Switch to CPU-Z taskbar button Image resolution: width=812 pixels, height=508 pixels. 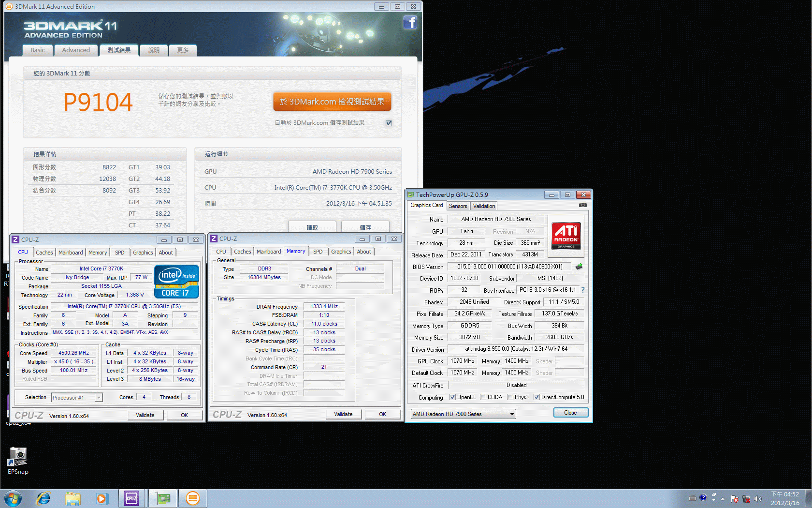131,498
